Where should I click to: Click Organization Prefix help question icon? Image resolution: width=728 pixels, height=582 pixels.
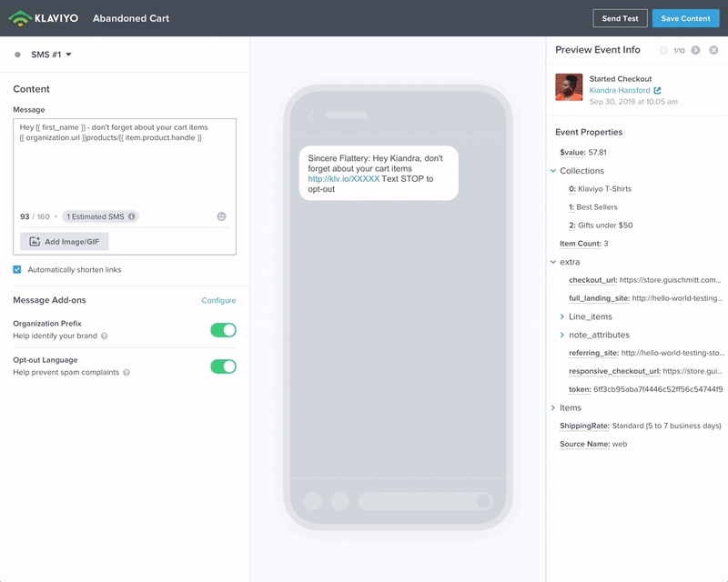105,336
